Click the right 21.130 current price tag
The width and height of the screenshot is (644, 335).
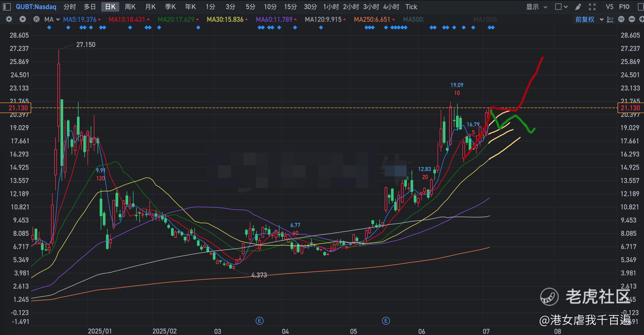click(x=631, y=108)
